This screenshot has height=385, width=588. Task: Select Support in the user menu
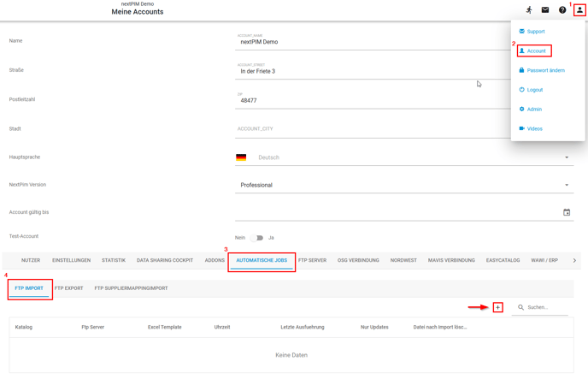click(532, 32)
